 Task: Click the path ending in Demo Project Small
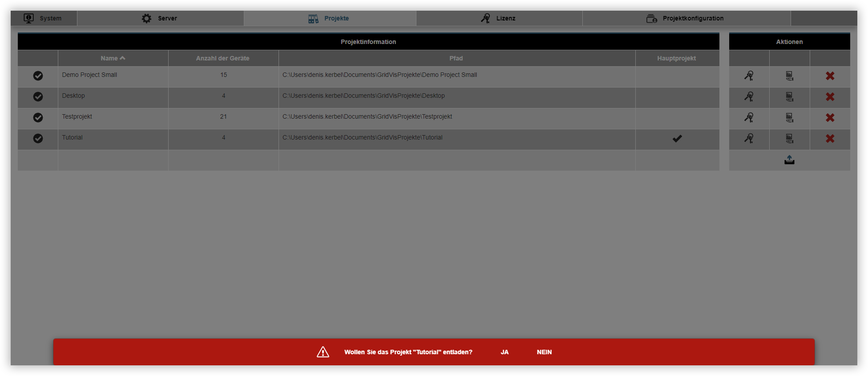click(x=379, y=75)
